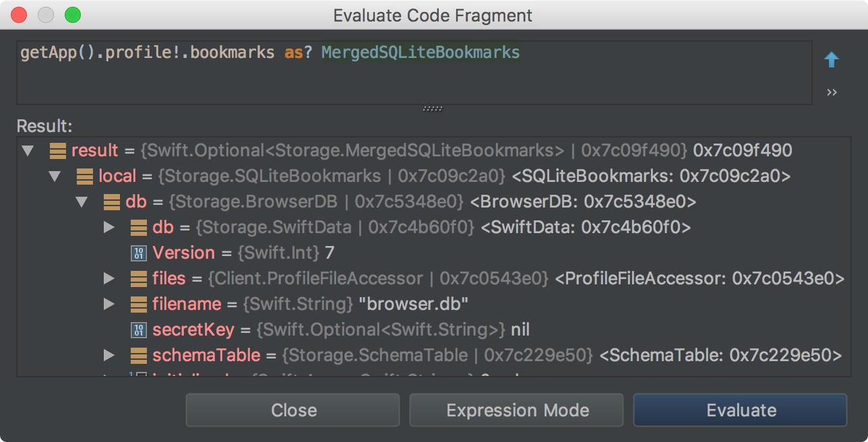Viewport: 868px width, 442px height.
Task: Click the Evaluate button
Action: coord(741,410)
